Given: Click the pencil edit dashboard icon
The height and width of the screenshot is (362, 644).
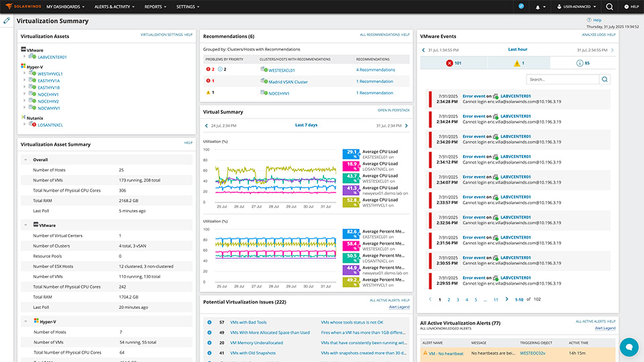Looking at the screenshot, I should coord(7,21).
